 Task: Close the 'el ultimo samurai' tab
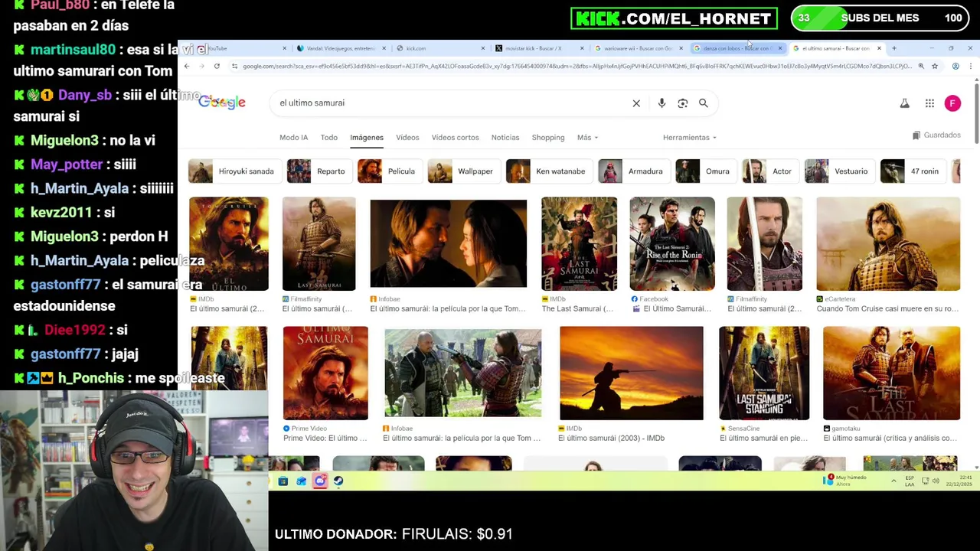pyautogui.click(x=879, y=48)
